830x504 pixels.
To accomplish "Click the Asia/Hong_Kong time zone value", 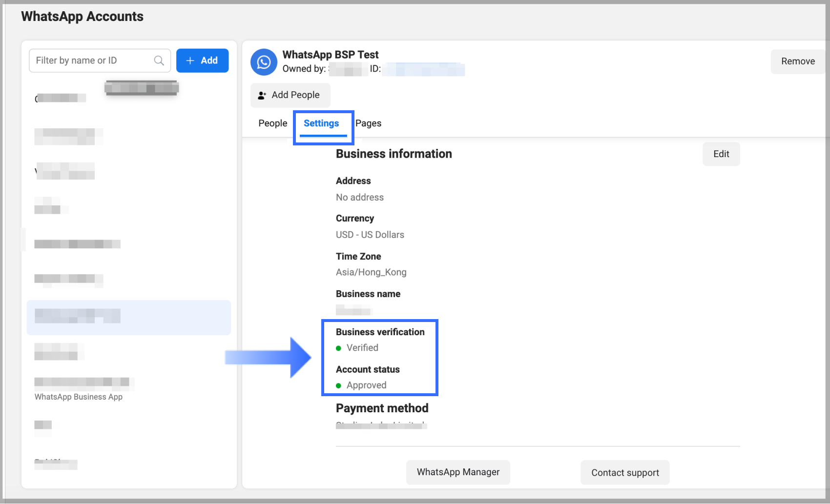I will click(371, 272).
